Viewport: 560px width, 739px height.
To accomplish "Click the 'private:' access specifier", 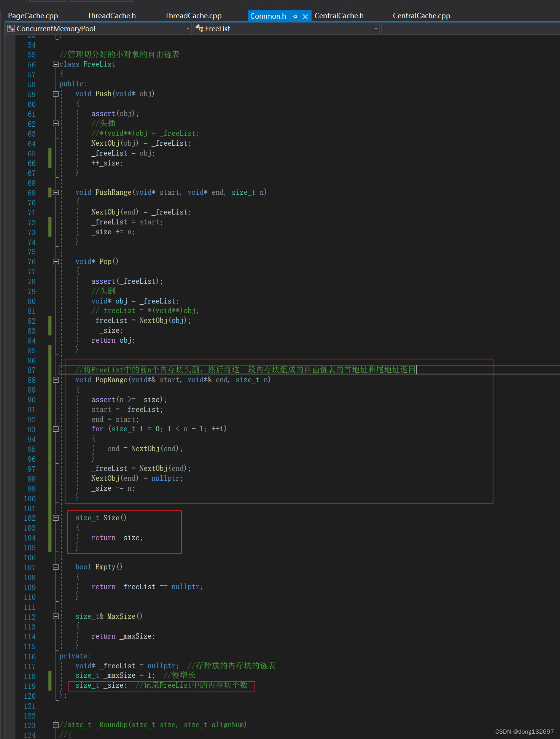I will [x=75, y=656].
